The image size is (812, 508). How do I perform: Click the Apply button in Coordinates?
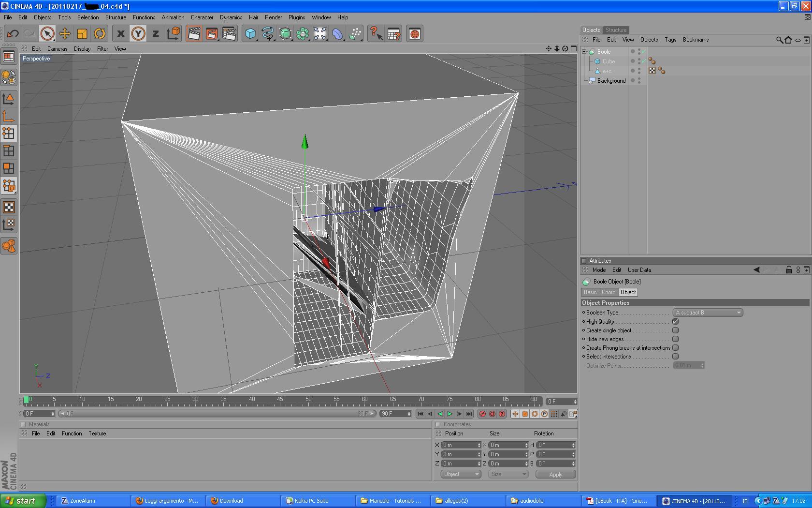(x=555, y=475)
